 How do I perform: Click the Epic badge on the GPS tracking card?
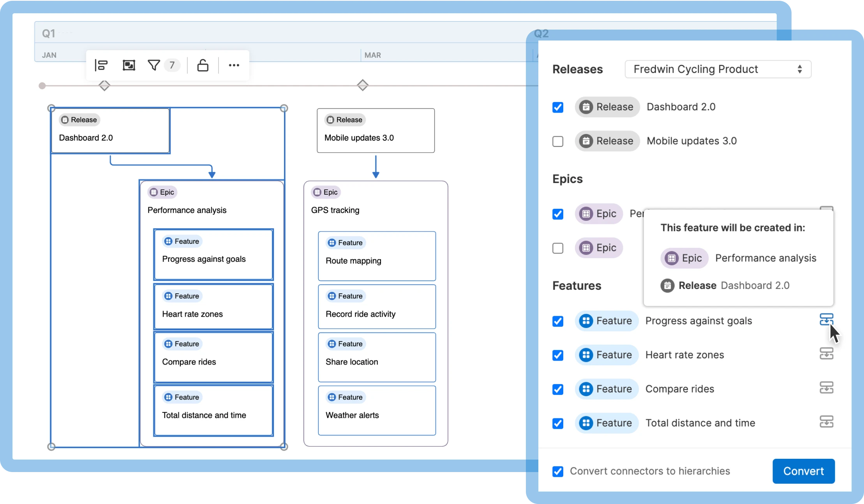[325, 192]
